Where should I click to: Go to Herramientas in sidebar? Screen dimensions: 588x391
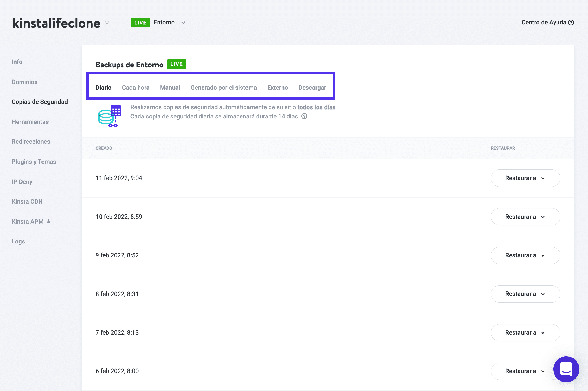[x=30, y=122]
